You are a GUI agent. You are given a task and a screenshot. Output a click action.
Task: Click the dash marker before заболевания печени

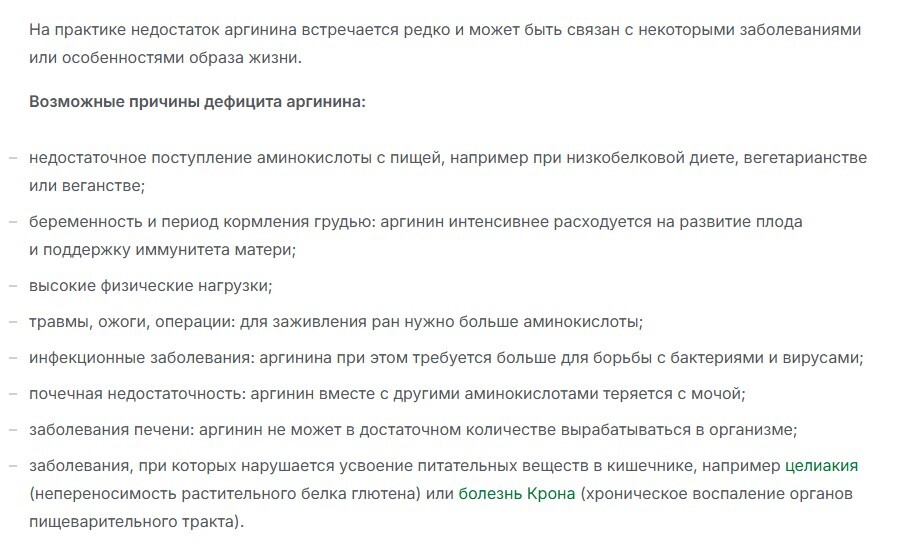pyautogui.click(x=13, y=431)
